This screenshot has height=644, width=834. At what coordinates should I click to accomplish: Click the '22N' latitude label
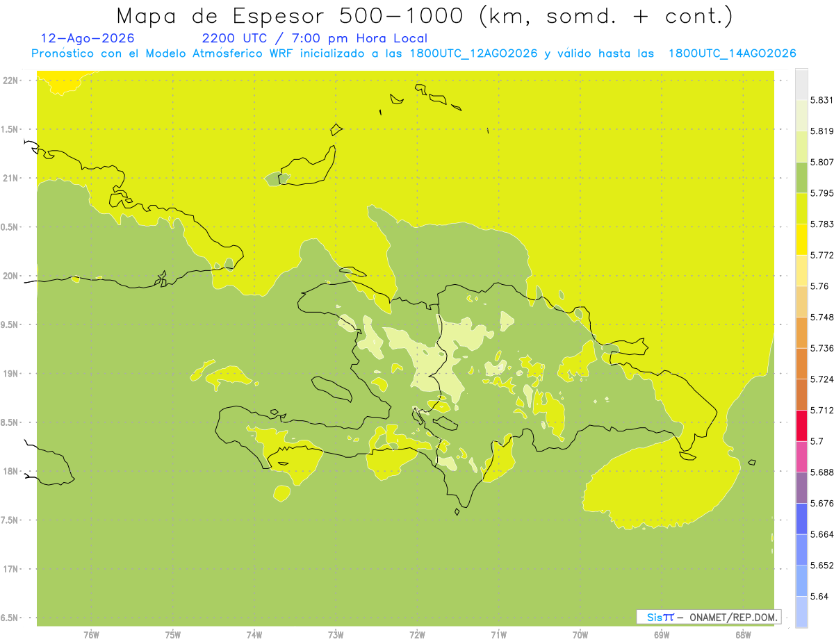tap(9, 80)
